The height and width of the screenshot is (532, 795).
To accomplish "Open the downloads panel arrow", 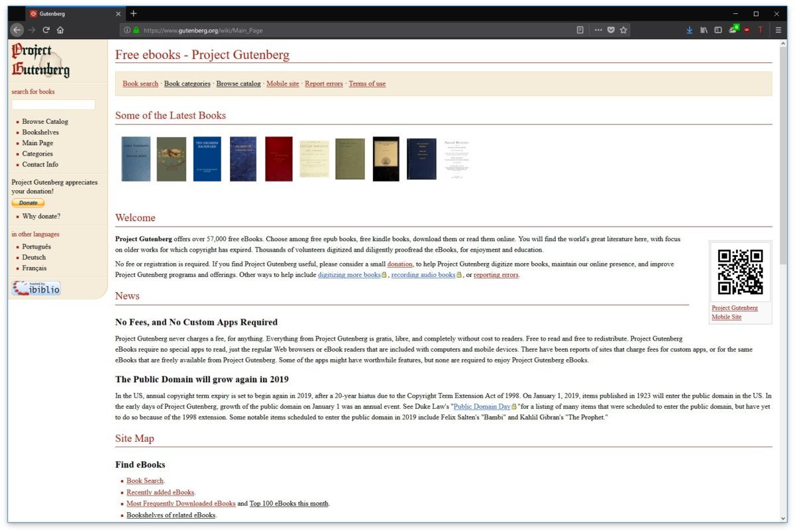I will click(x=690, y=30).
